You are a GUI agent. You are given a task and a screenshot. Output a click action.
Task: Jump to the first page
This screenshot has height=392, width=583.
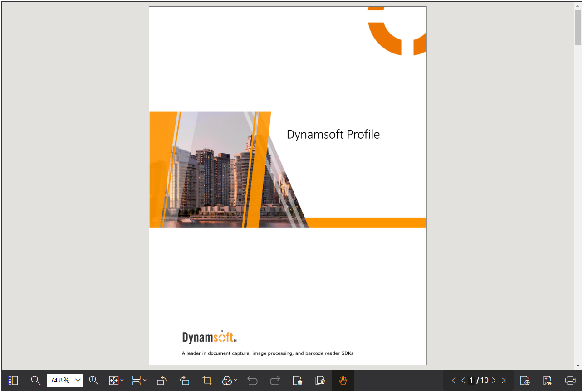tap(452, 381)
